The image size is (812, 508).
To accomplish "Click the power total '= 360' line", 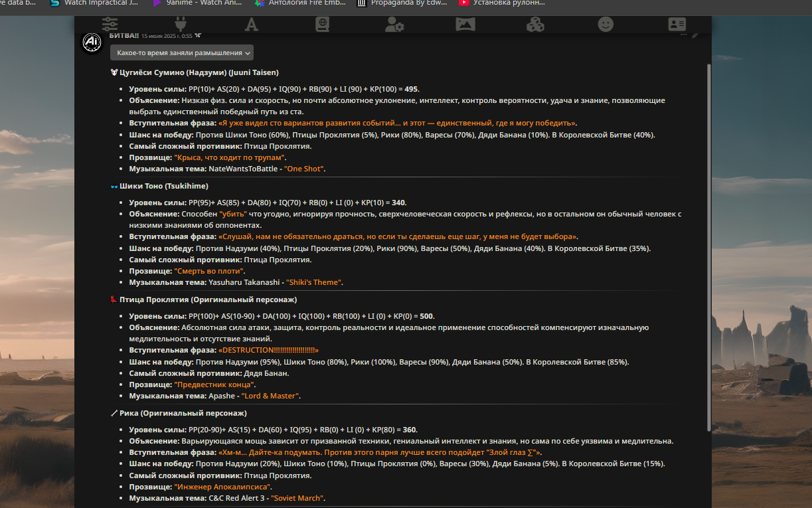I will coord(274,430).
